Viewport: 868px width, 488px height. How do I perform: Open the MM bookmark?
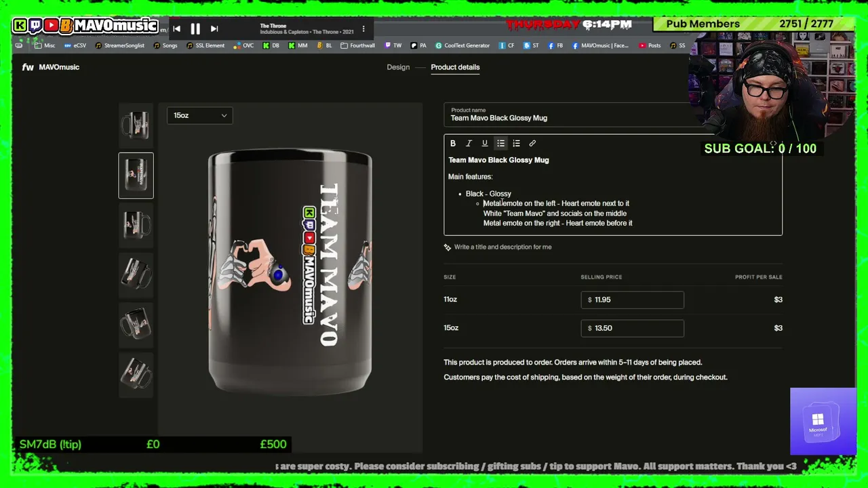click(x=298, y=45)
